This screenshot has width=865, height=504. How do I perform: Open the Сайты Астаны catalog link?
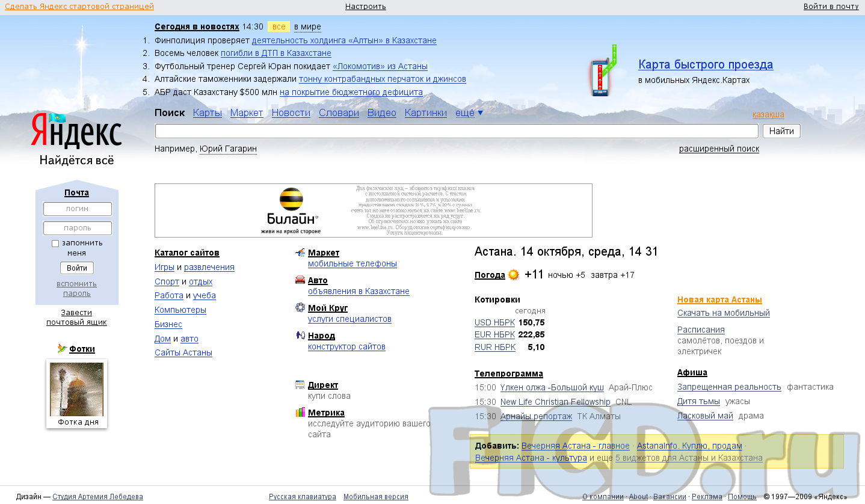pyautogui.click(x=183, y=353)
